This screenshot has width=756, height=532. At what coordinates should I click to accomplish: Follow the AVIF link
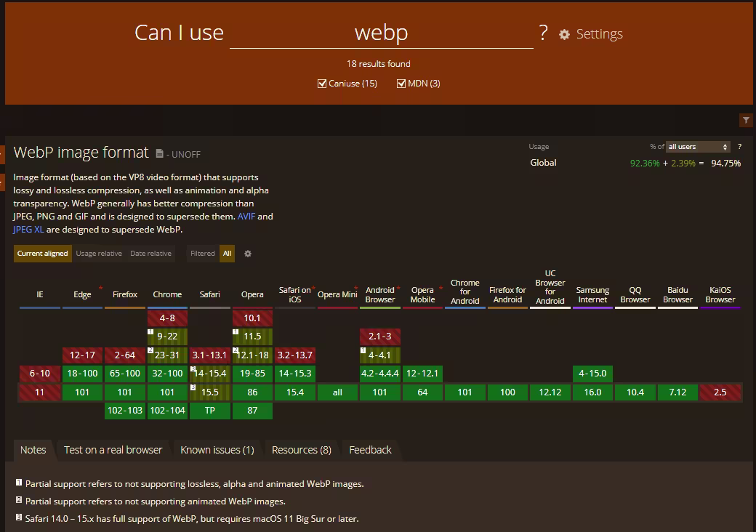pos(246,217)
